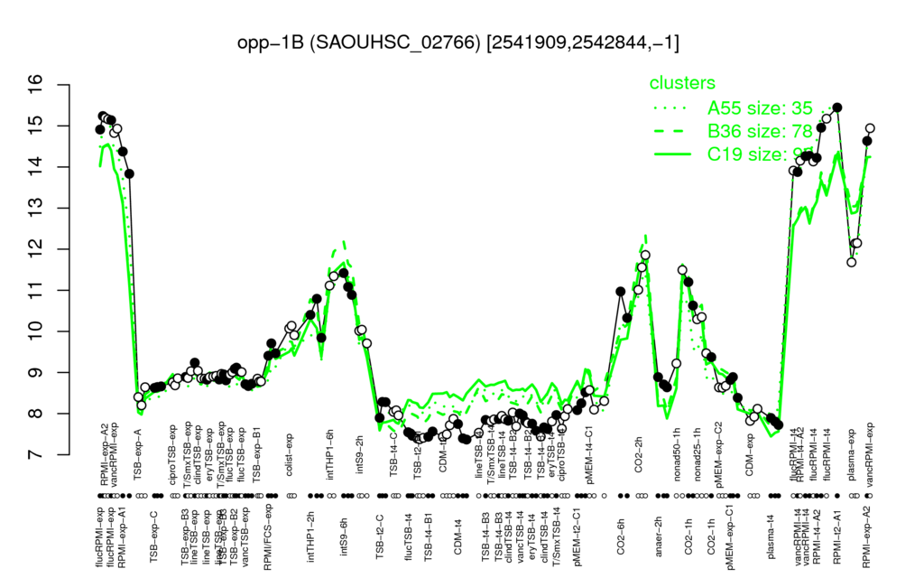
Task: Click x-axis label 'pMEM-t4-C1'
Action: coord(590,455)
